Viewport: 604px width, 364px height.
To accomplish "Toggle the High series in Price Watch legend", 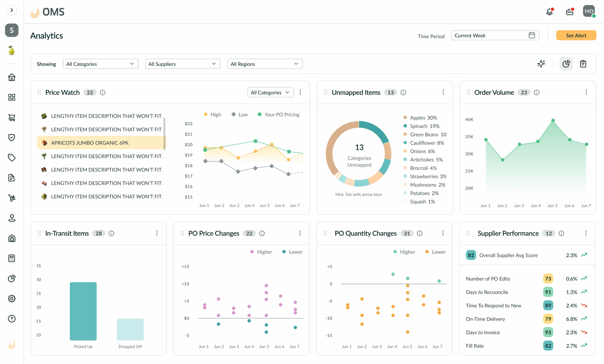I will point(212,114).
